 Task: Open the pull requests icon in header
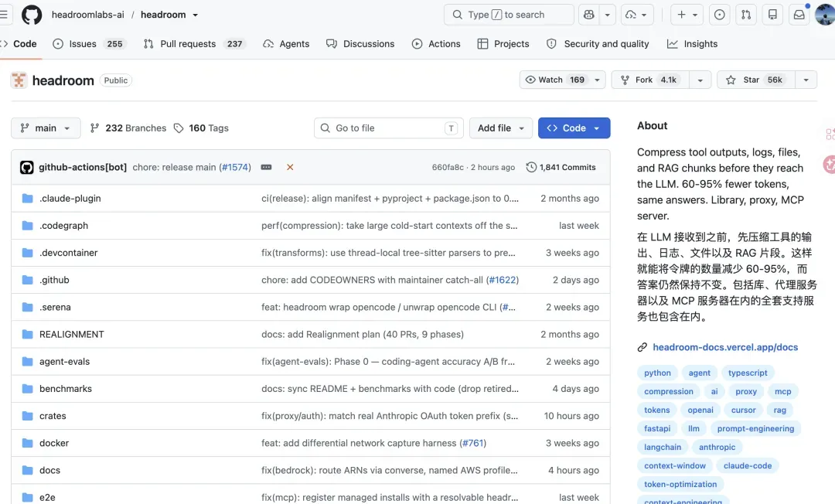click(x=746, y=15)
